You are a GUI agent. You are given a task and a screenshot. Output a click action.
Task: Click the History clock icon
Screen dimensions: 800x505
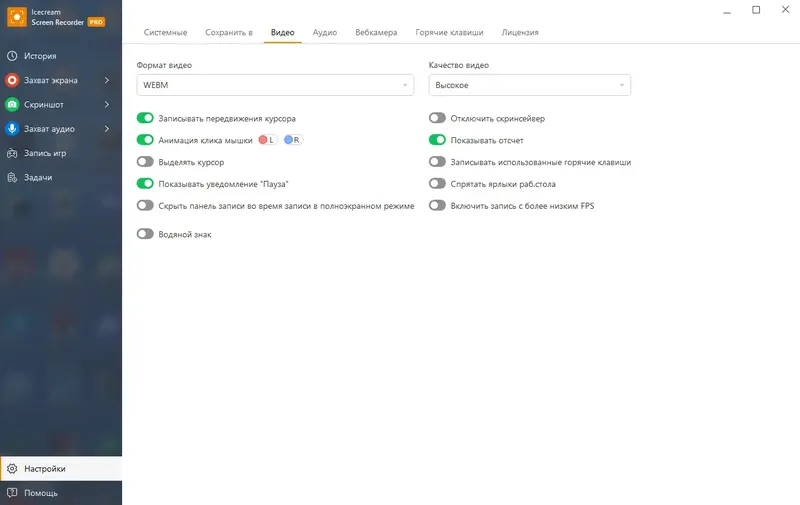(12, 56)
